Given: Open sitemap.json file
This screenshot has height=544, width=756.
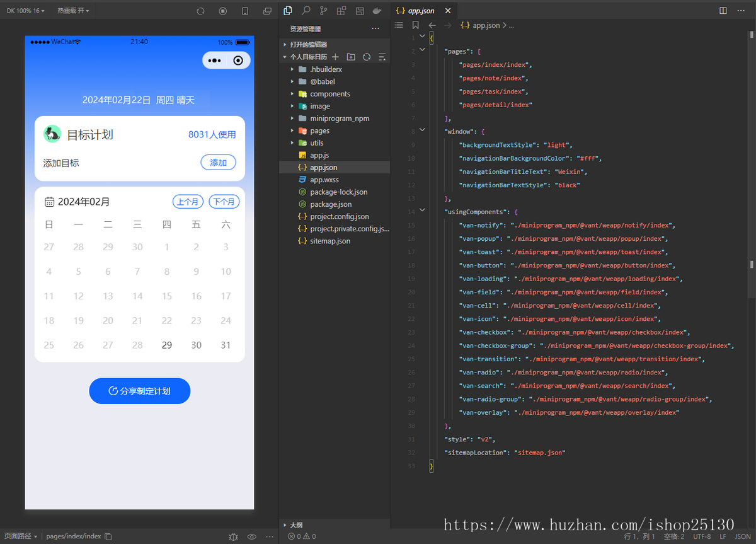Looking at the screenshot, I should point(335,241).
